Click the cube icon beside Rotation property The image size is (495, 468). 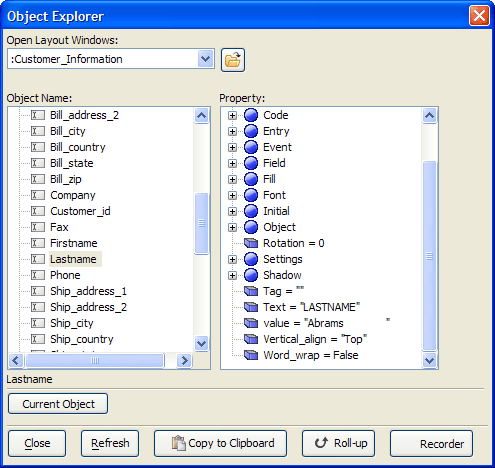click(251, 243)
